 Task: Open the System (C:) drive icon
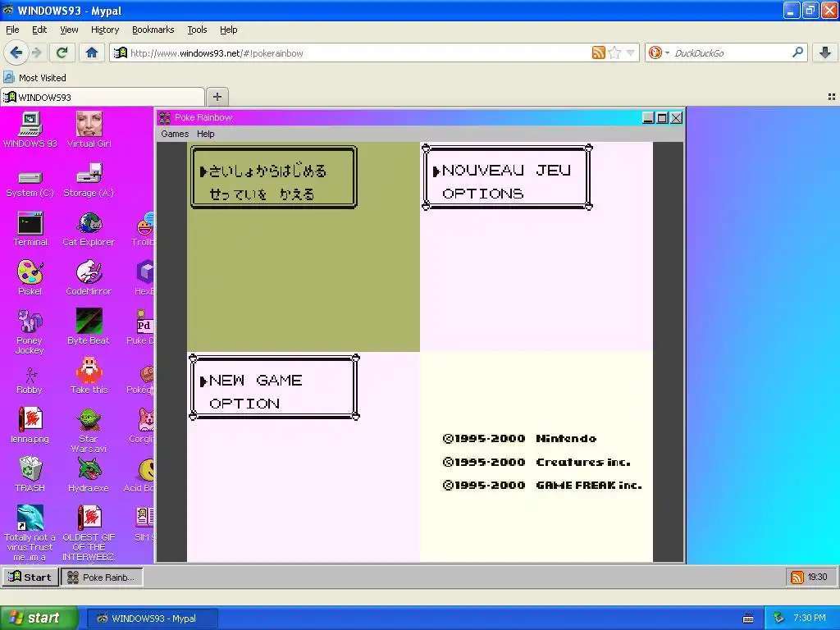click(30, 183)
